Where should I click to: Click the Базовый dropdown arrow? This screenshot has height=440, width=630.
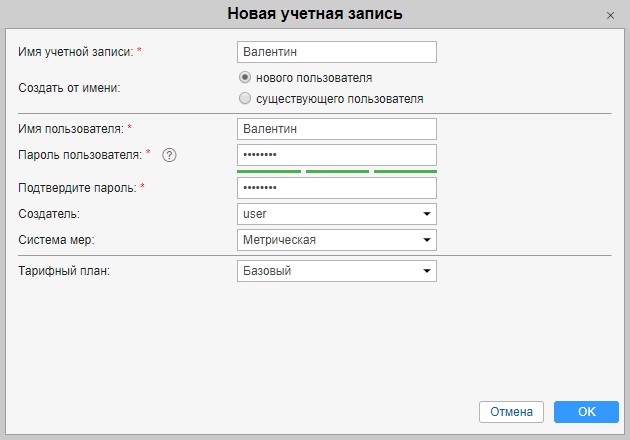[427, 271]
